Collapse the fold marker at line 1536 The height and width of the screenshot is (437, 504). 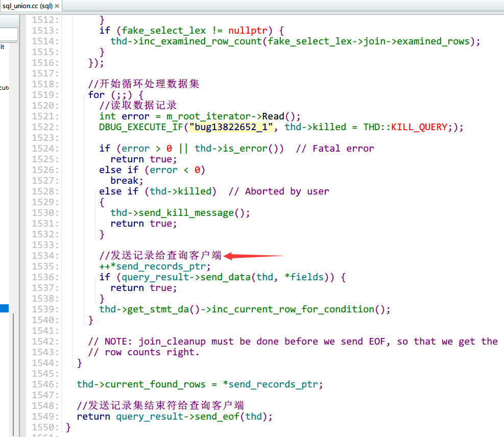point(96,277)
